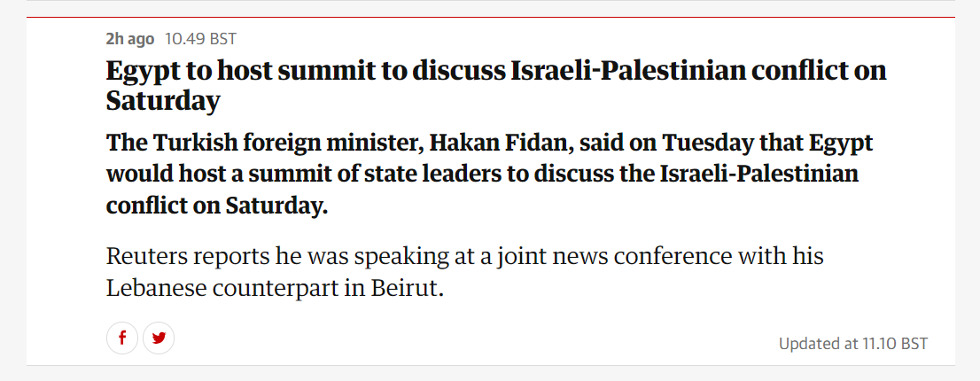This screenshot has width=980, height=381.
Task: Click the 'Updated at 11.10 BST' label
Action: click(x=853, y=343)
